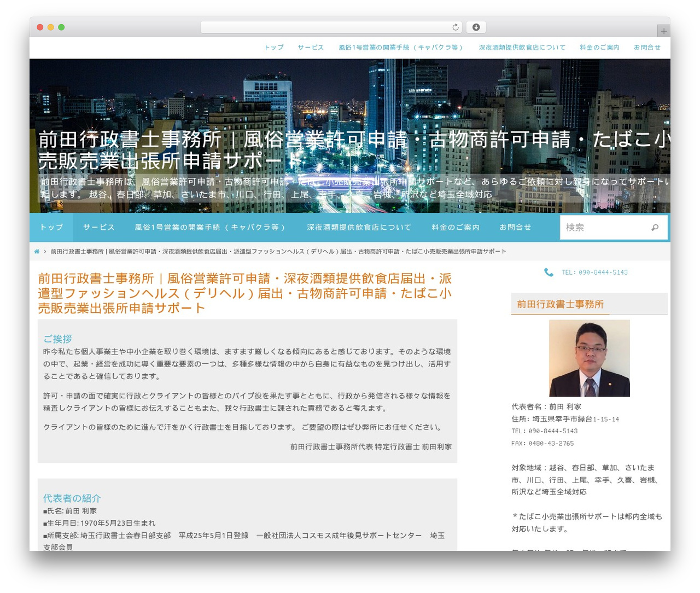Click the breadcrumb page title text
This screenshot has height=593, width=700.
(x=278, y=252)
